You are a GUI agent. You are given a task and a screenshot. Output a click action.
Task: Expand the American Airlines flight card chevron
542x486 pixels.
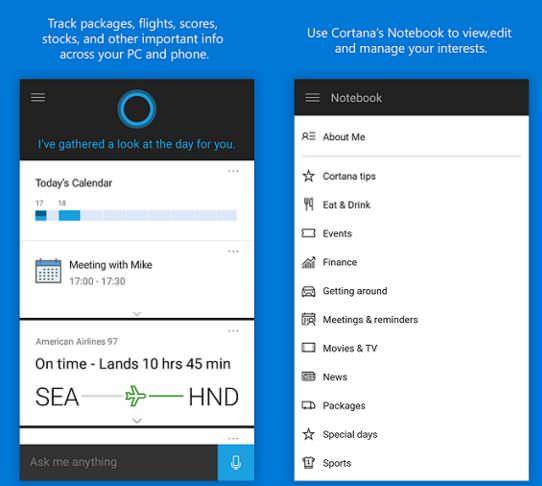point(137,420)
